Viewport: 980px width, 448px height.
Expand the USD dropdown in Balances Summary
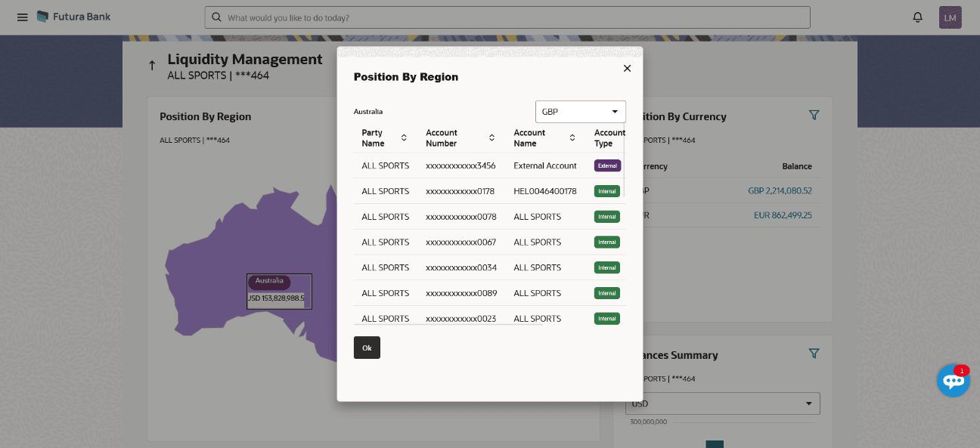click(x=723, y=403)
